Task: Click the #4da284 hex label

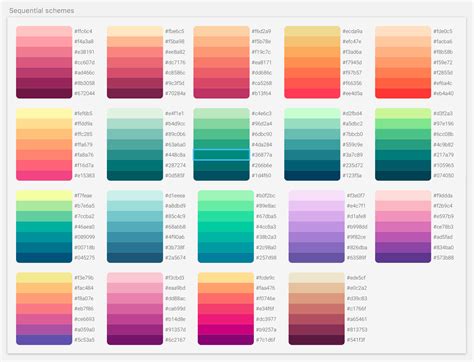Action: click(x=262, y=145)
